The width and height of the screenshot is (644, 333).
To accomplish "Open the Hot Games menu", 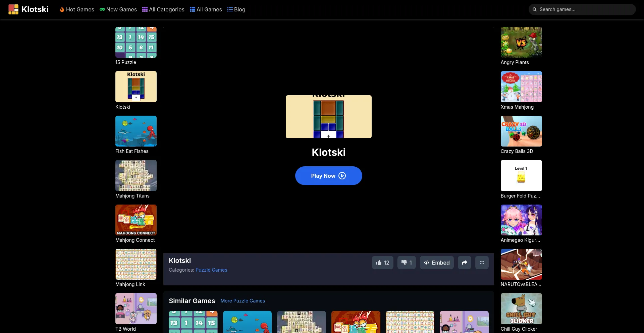I will (x=77, y=9).
